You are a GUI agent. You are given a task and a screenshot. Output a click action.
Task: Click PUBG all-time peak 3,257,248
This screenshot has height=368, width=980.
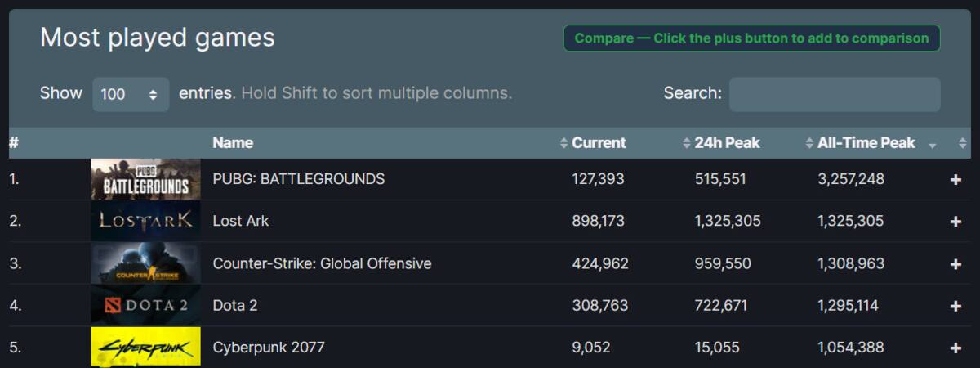(851, 179)
